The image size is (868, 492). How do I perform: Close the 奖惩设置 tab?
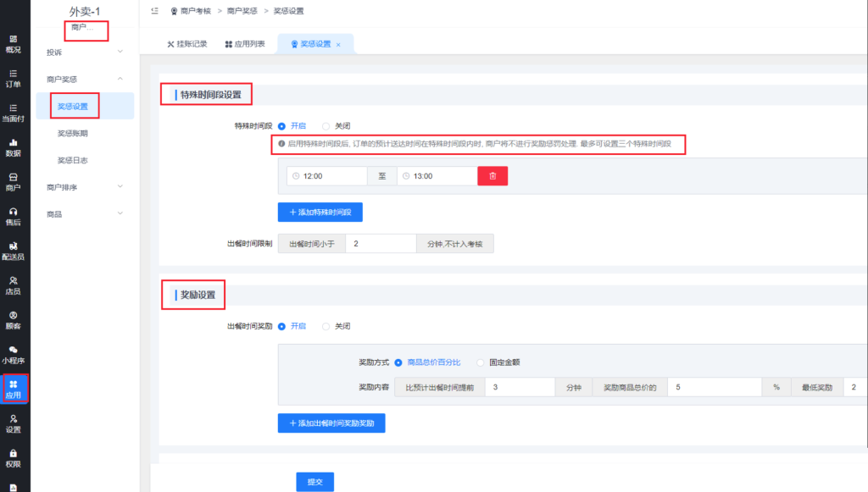(x=339, y=45)
